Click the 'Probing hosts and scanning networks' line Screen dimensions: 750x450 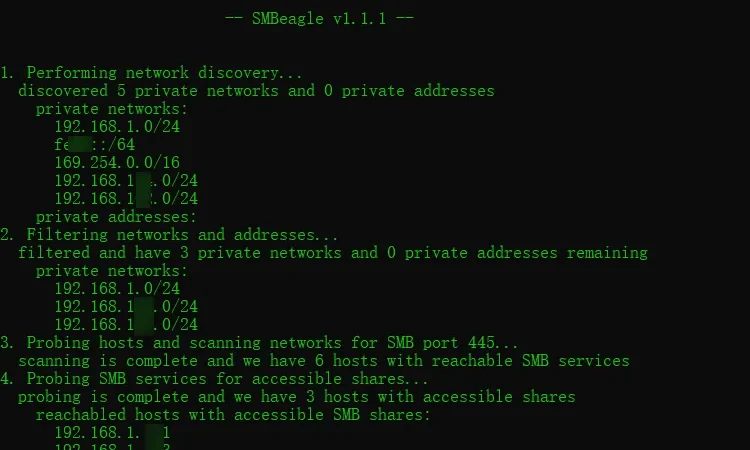pyautogui.click(x=259, y=343)
